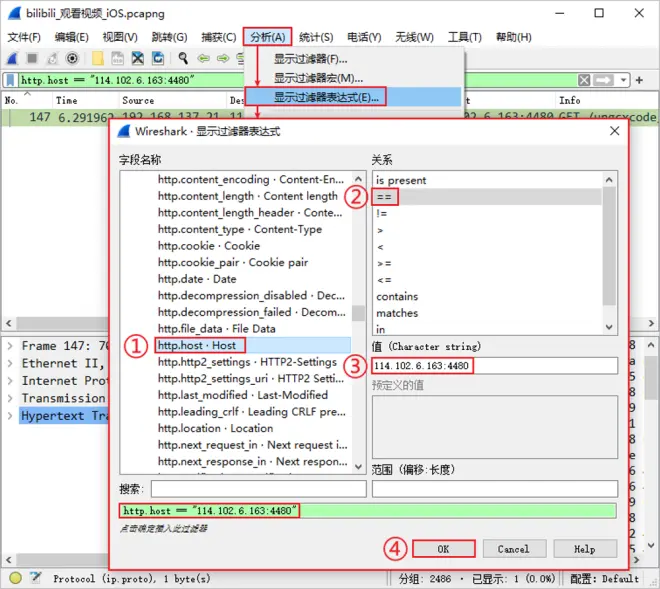This screenshot has height=589, width=660.
Task: Click the restart capture icon
Action: (52, 58)
